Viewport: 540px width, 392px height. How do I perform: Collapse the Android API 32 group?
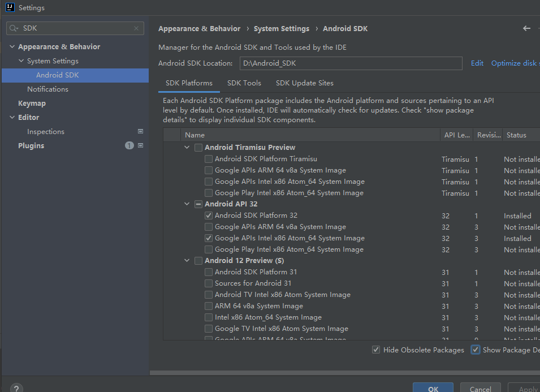pos(187,204)
